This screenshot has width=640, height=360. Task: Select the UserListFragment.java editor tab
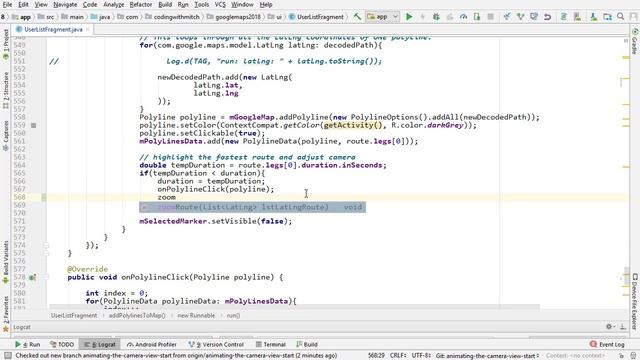[x=53, y=29]
